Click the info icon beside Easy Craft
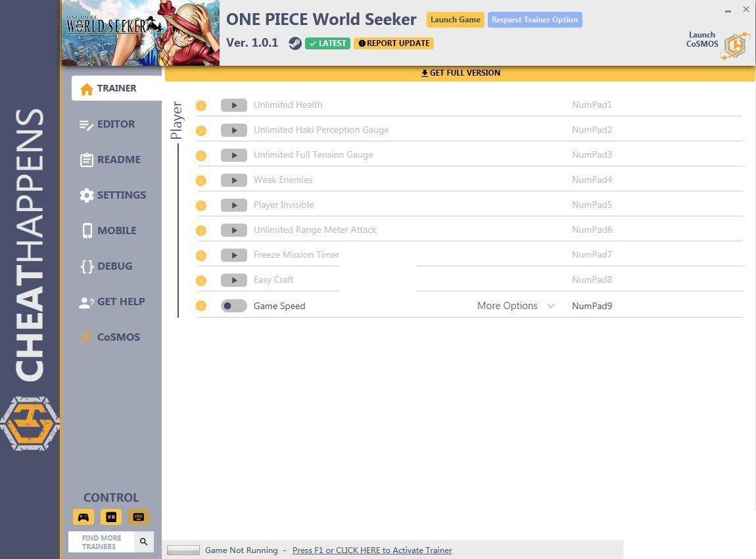The width and height of the screenshot is (756, 559). [201, 281]
